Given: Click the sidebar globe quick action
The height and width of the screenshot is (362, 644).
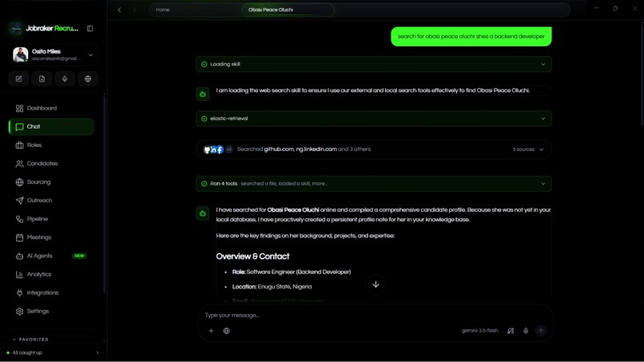Looking at the screenshot, I should click(x=88, y=79).
